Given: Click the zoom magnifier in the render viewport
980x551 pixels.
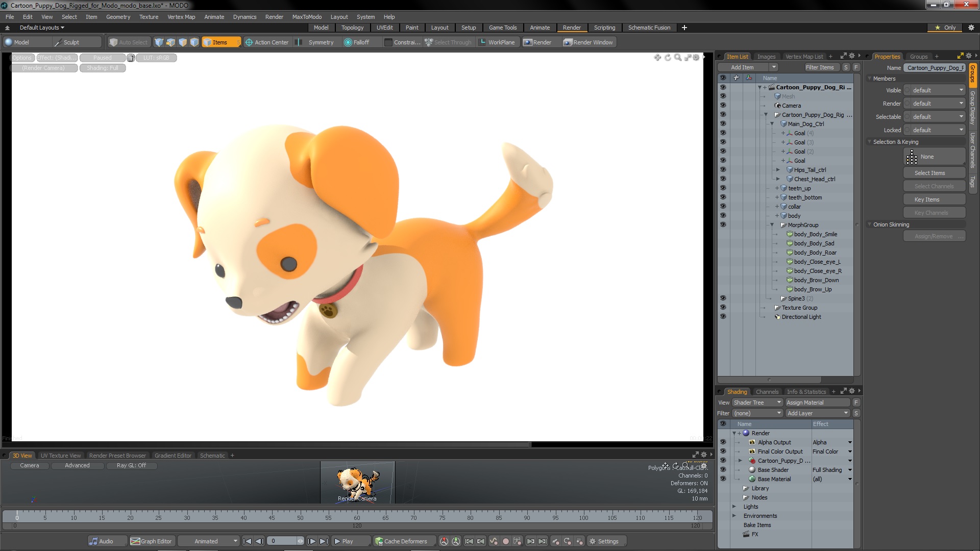Looking at the screenshot, I should point(678,58).
